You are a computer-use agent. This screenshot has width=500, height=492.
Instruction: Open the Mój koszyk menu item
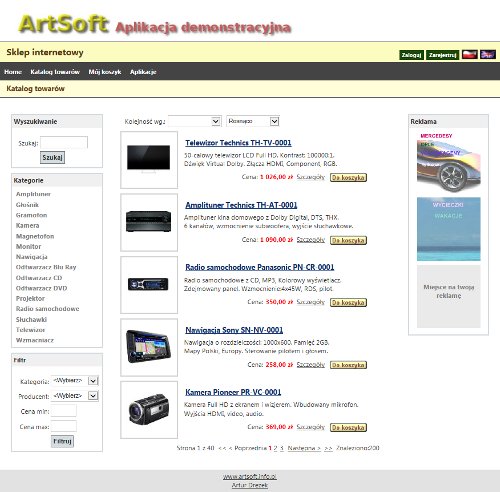(105, 72)
